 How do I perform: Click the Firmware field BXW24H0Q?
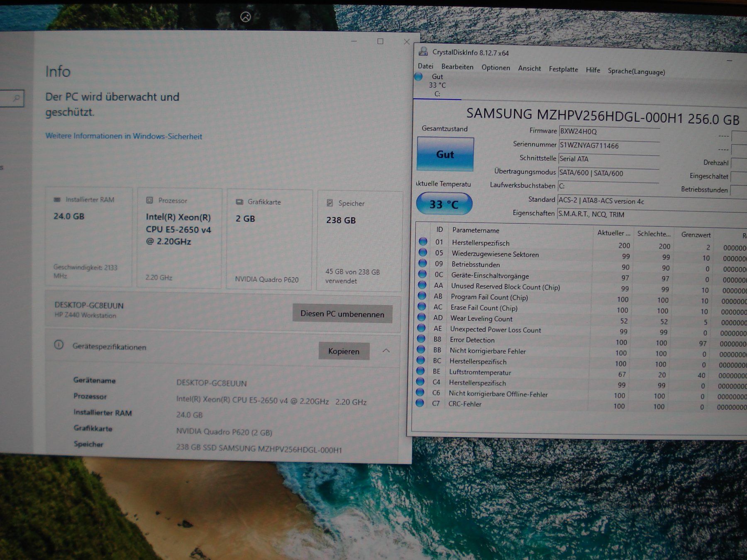609,132
